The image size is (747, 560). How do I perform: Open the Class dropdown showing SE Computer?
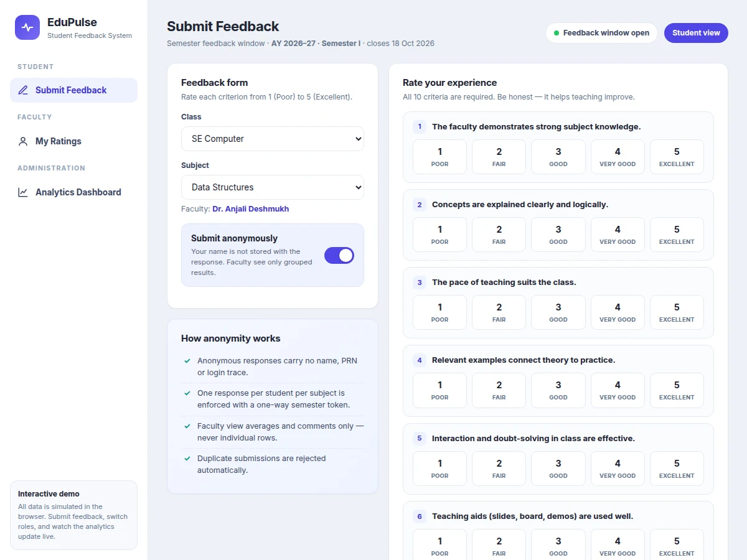(273, 139)
